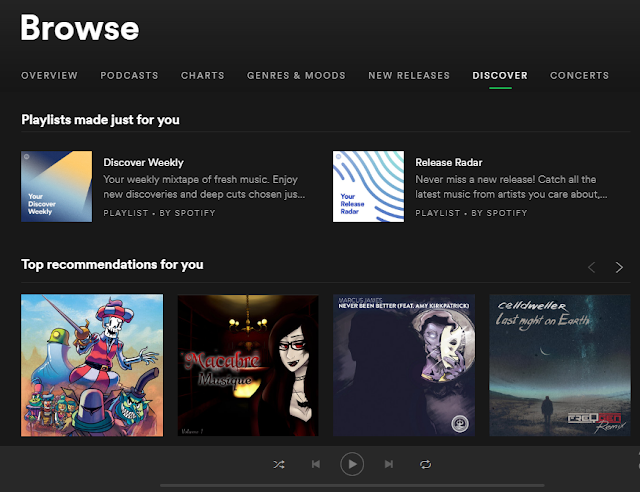Image resolution: width=640 pixels, height=492 pixels.
Task: Show previous page of top recommendations
Action: tap(591, 267)
